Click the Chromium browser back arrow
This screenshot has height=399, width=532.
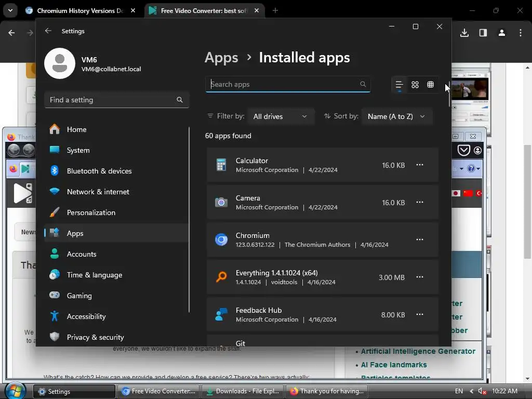click(11, 33)
